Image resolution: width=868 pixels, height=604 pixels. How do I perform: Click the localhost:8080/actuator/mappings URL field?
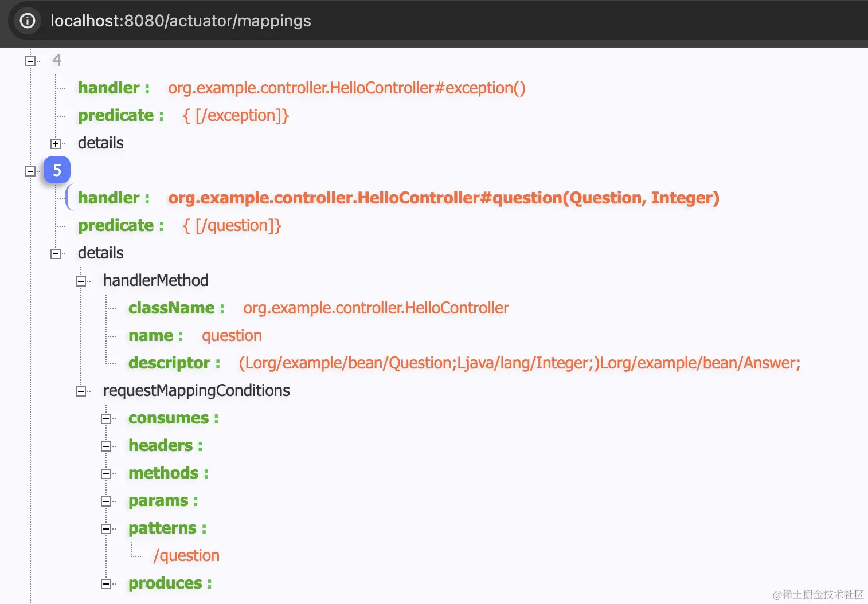181,21
